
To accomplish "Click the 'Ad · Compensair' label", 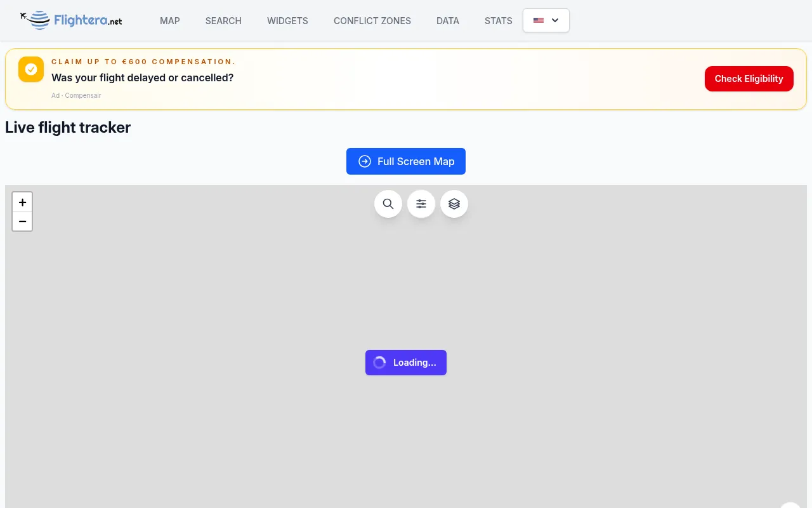I will coord(76,95).
